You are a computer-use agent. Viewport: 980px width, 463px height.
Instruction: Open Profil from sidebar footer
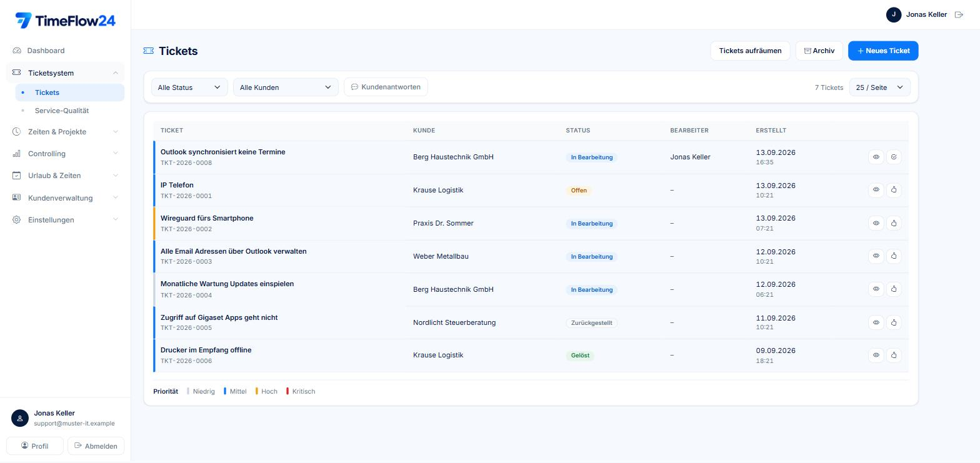(35, 446)
